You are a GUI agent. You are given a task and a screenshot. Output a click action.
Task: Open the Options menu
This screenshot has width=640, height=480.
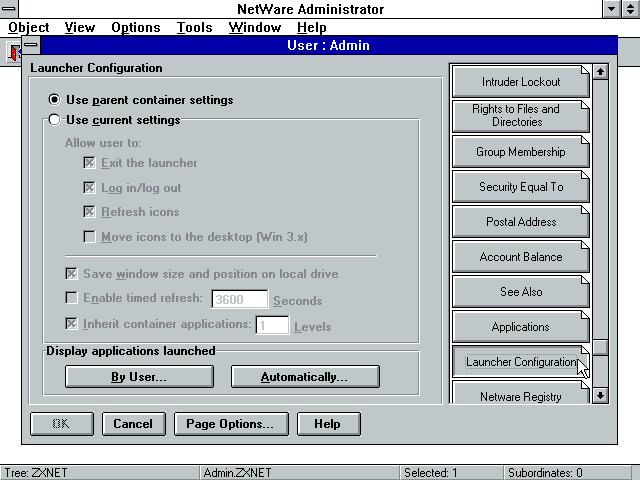tap(136, 27)
